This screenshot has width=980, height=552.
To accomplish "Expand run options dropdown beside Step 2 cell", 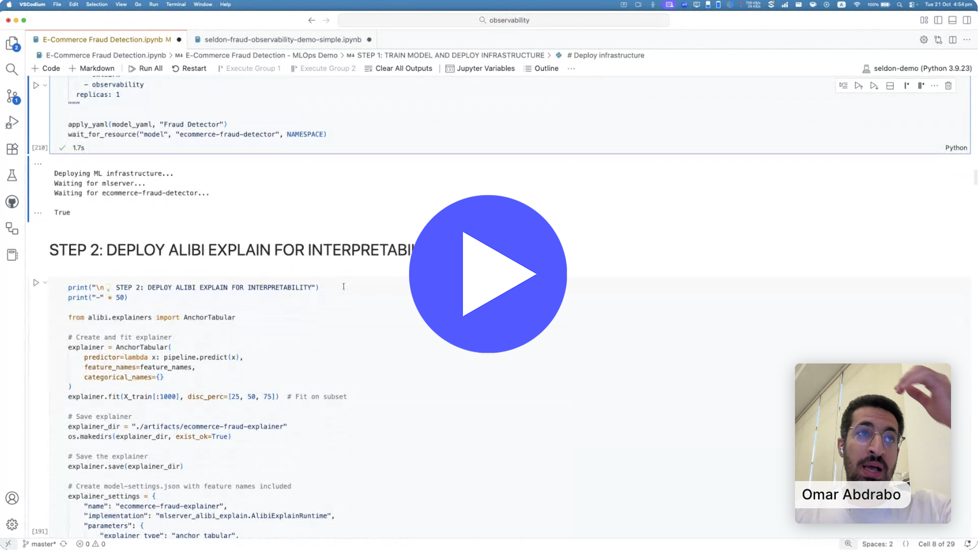I will pos(45,284).
